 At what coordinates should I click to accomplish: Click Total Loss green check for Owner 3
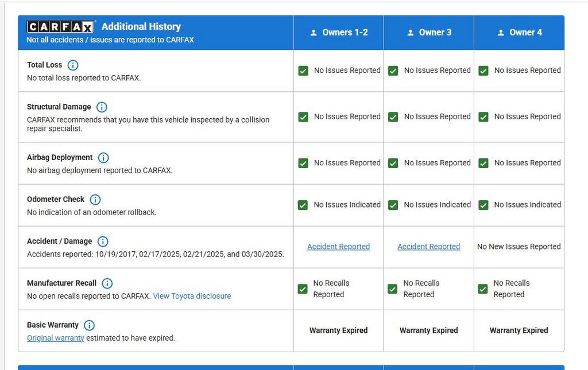pos(393,71)
